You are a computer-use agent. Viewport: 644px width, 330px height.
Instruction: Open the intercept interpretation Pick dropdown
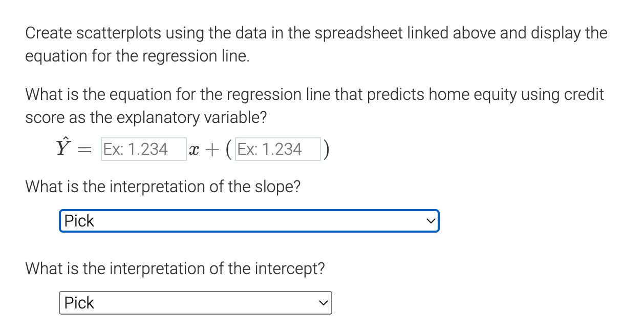pos(195,303)
